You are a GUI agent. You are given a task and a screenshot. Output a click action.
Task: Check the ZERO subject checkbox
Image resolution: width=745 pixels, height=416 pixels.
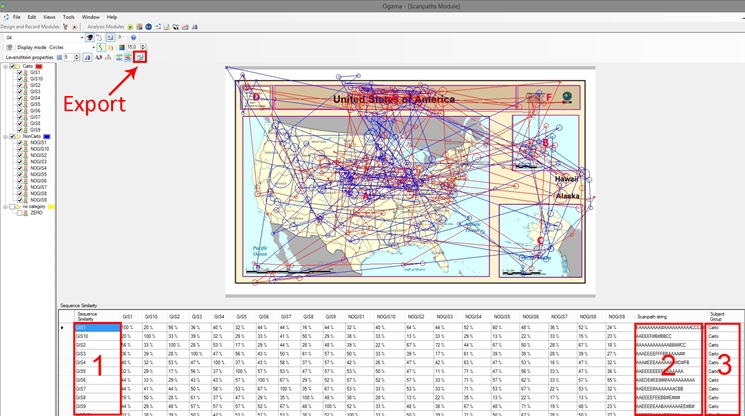click(19, 213)
